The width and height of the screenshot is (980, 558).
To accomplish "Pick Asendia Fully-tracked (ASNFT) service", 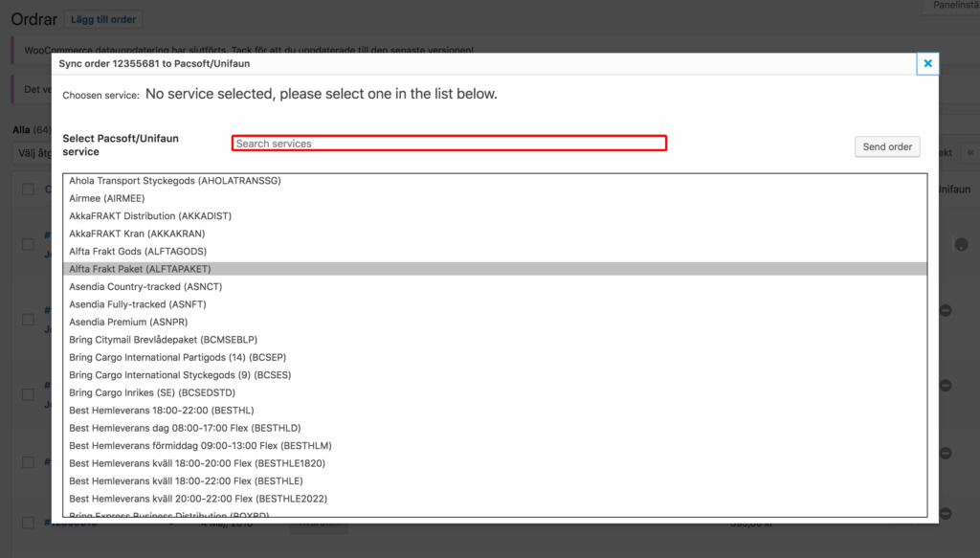I will 137,304.
